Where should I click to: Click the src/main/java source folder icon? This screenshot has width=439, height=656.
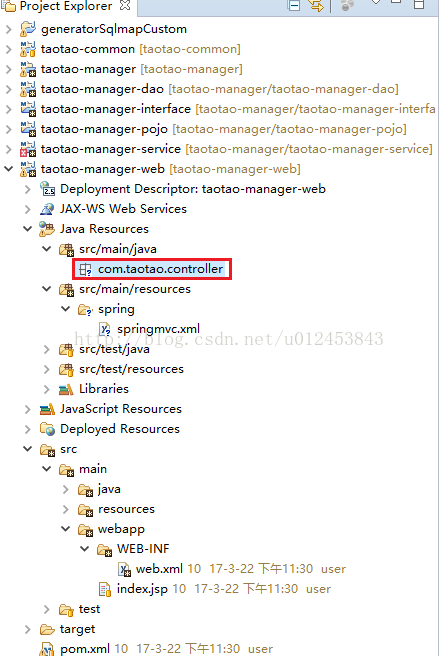[x=67, y=249]
